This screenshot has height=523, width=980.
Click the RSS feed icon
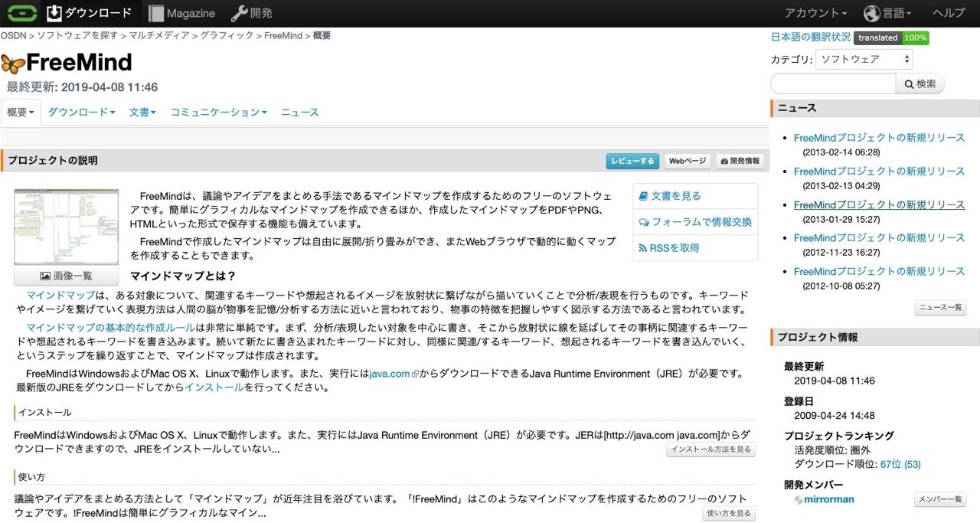(643, 248)
